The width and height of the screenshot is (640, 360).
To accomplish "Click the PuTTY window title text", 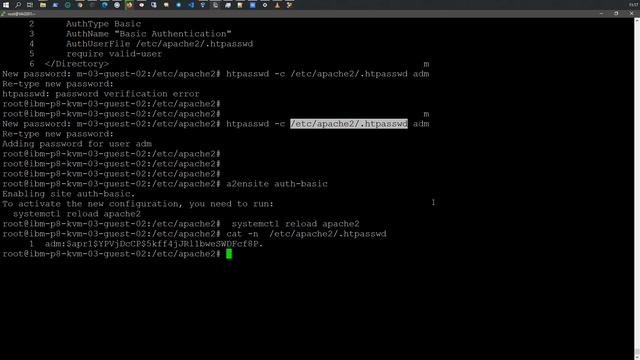I will (21, 14).
